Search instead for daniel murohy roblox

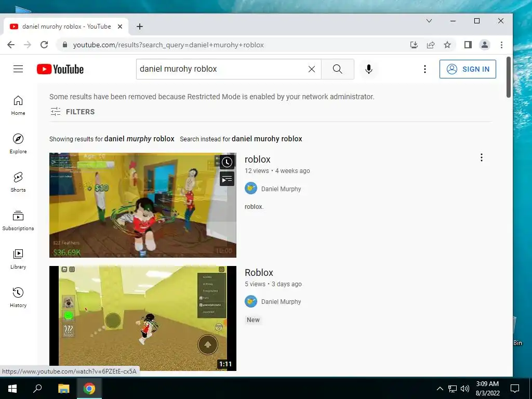[267, 139]
